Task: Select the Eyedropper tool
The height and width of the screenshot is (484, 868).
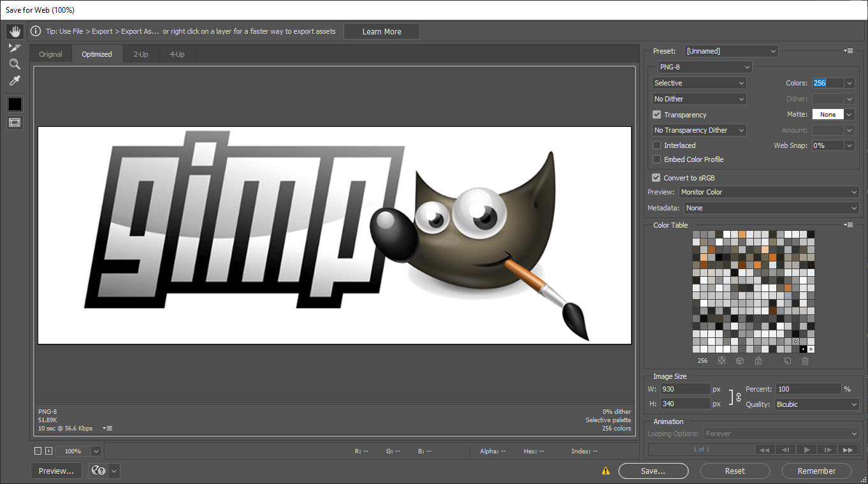Action: [x=15, y=80]
